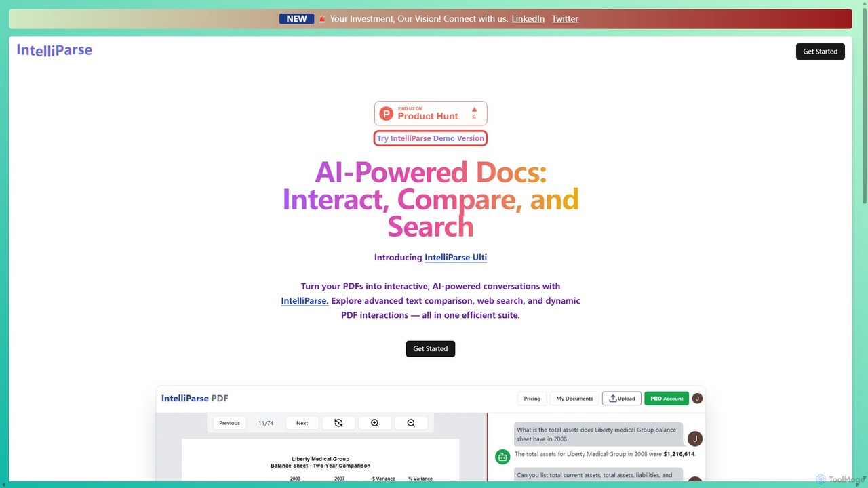Click the rotate page icon in PDF toolbar

click(x=338, y=423)
